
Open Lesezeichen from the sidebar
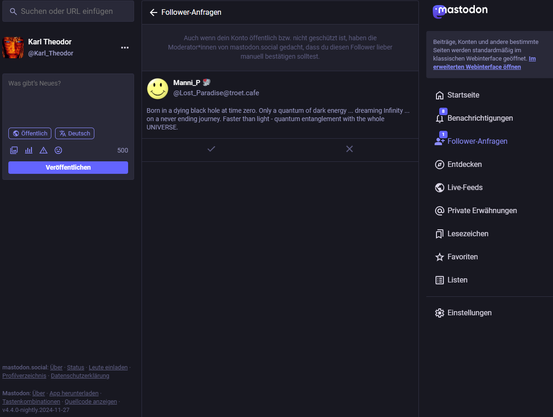[462, 234]
